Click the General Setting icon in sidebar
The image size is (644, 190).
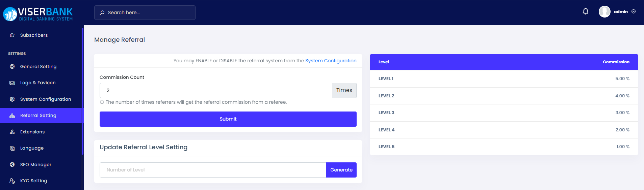12,67
